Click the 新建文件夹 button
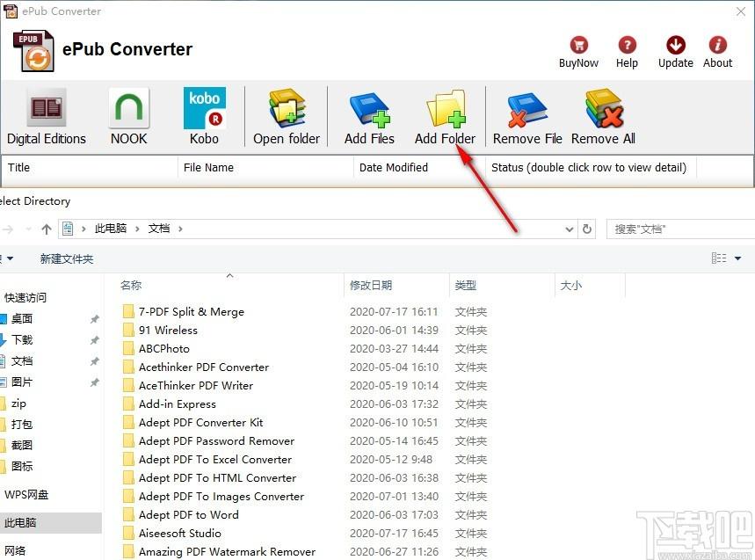 pos(66,259)
